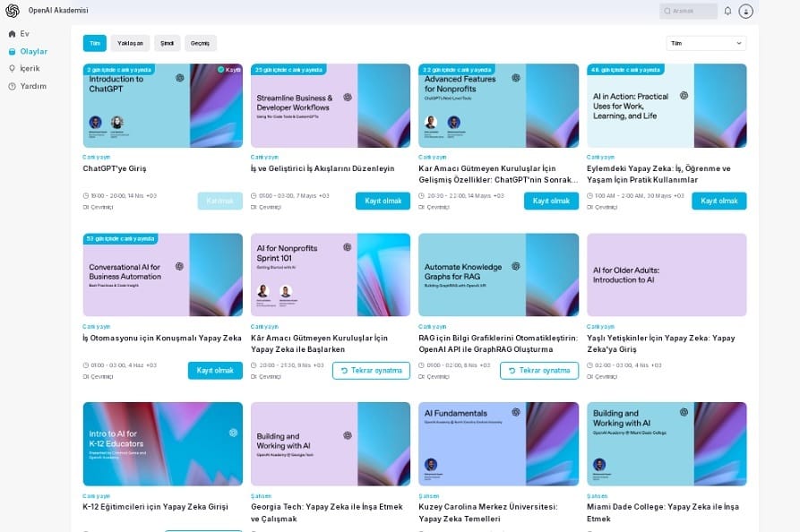800x532 pixels.
Task: Click replay arrow icon for Yapay Zeka ile Başlarken
Action: coord(344,370)
